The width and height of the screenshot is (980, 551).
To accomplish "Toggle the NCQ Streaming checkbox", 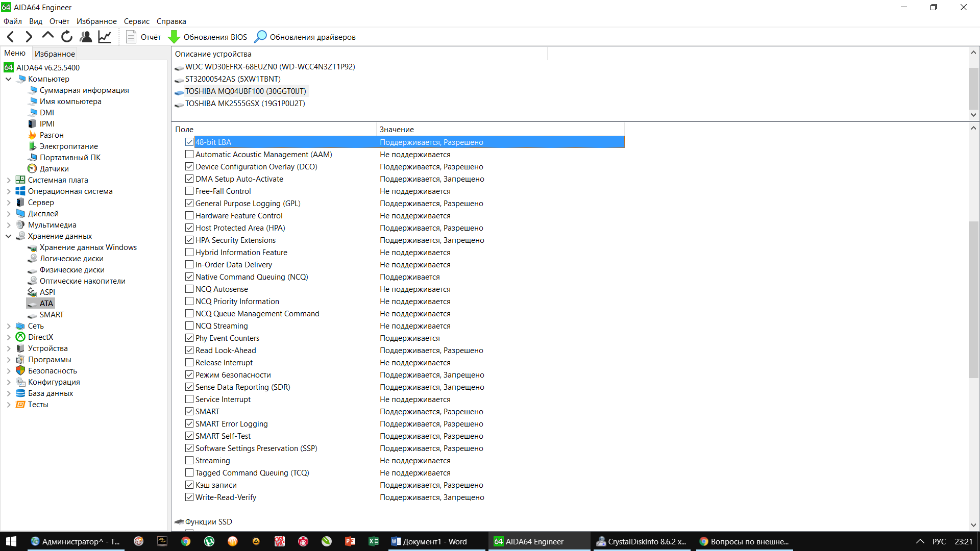I will [189, 326].
